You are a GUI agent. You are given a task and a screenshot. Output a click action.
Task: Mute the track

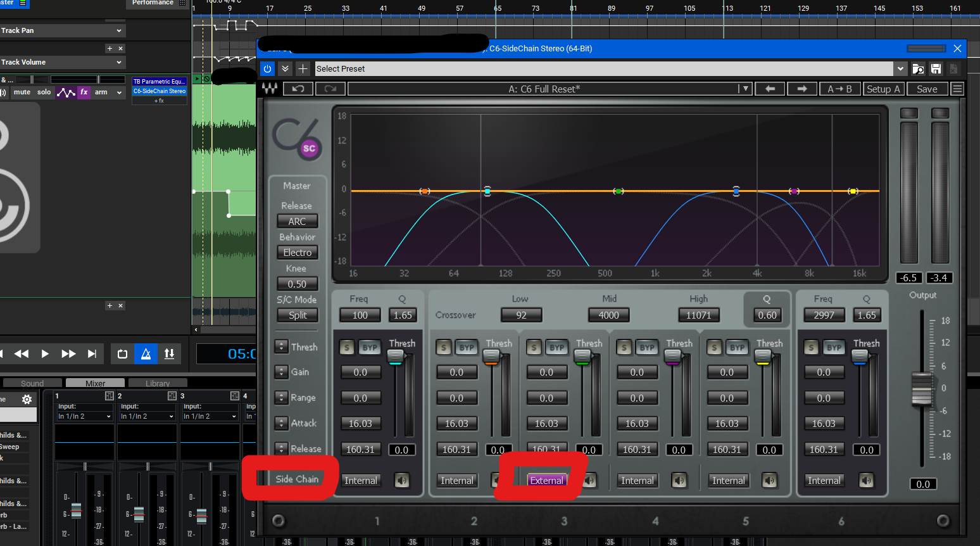point(22,92)
